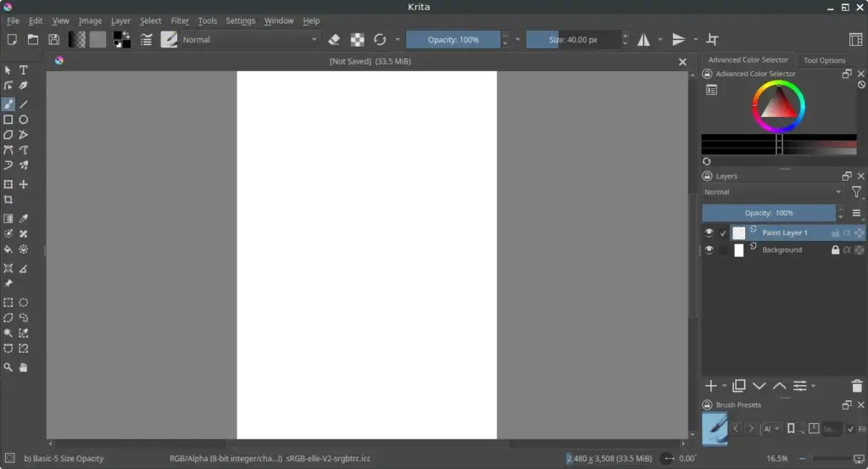868x469 pixels.
Task: Reload the original brush preset
Action: [380, 40]
